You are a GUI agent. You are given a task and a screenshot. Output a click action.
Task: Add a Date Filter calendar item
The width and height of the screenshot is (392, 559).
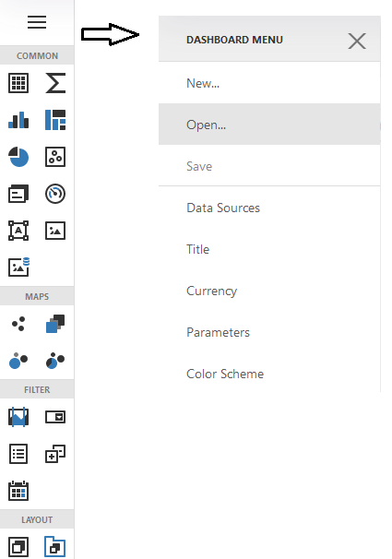(18, 491)
